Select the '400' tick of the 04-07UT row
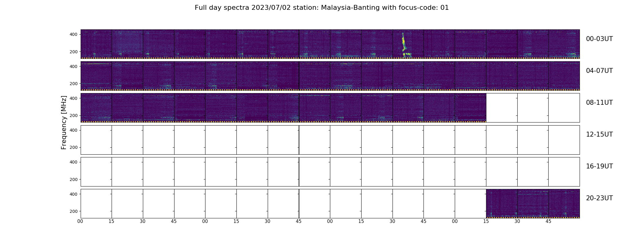Image resolution: width=644 pixels, height=245 pixels. click(x=74, y=66)
